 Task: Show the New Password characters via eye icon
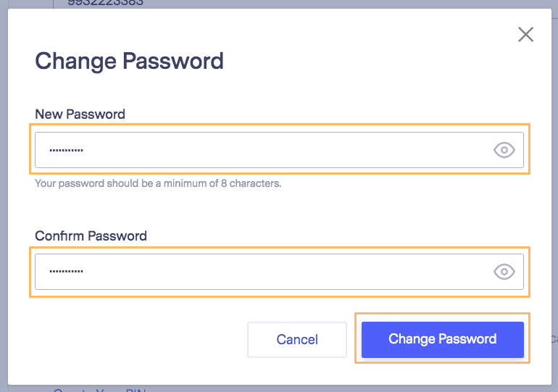click(504, 150)
